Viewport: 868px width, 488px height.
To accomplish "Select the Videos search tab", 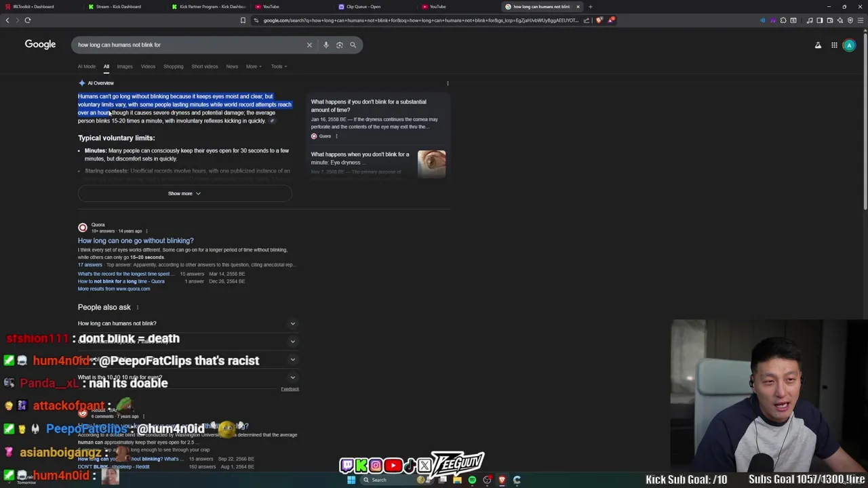I will (148, 66).
